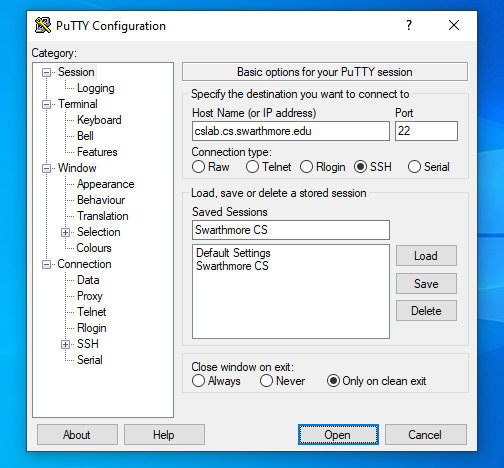Viewport: 504px width, 468px height.
Task: Collapse the Window tree node
Action: [x=46, y=168]
